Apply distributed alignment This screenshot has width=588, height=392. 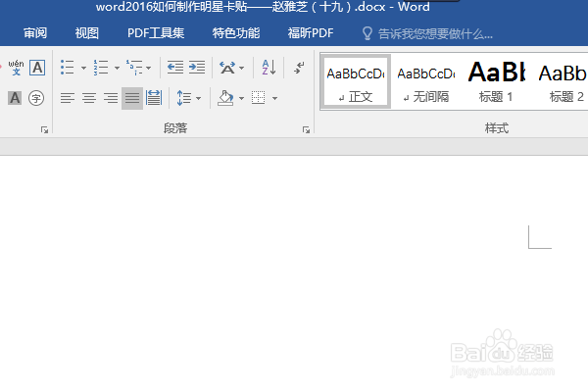(154, 98)
